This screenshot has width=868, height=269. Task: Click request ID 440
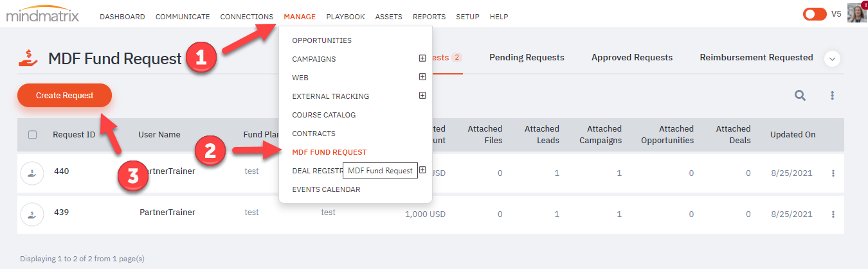click(x=61, y=171)
